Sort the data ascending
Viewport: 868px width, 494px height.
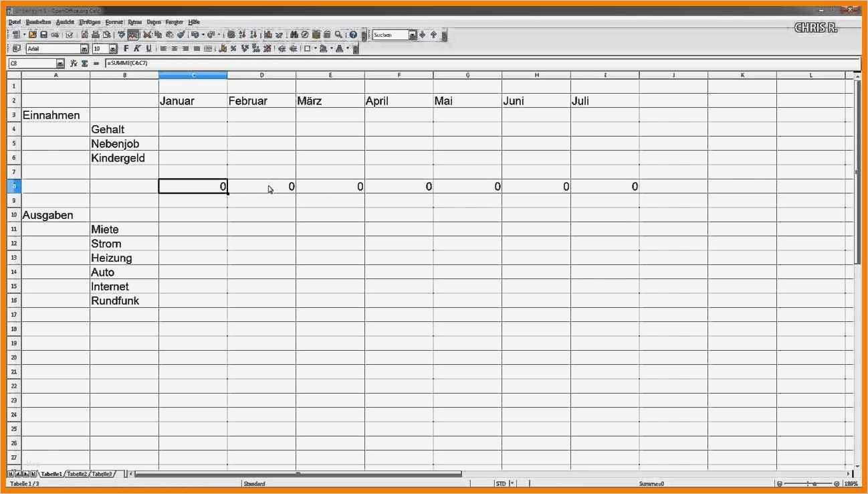point(243,35)
